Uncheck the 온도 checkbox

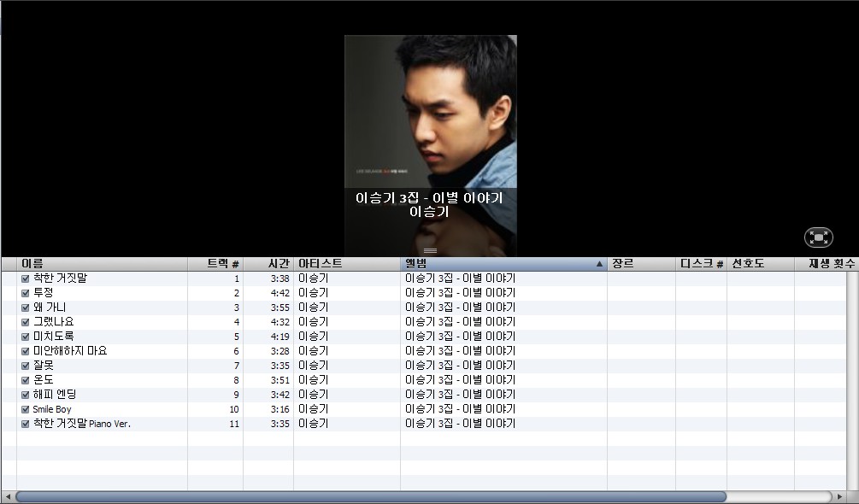25,380
